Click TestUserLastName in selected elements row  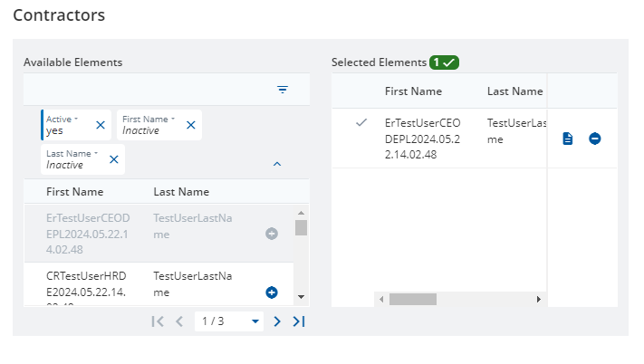pos(516,131)
